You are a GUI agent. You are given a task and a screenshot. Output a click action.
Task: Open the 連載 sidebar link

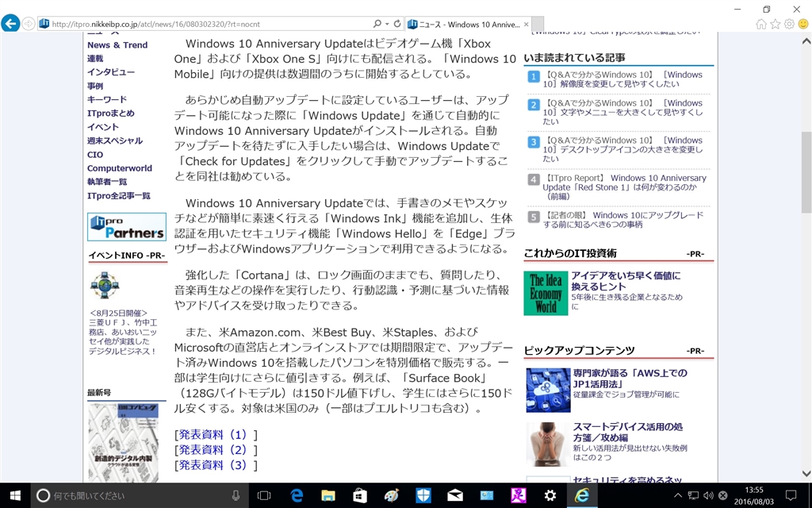95,59
